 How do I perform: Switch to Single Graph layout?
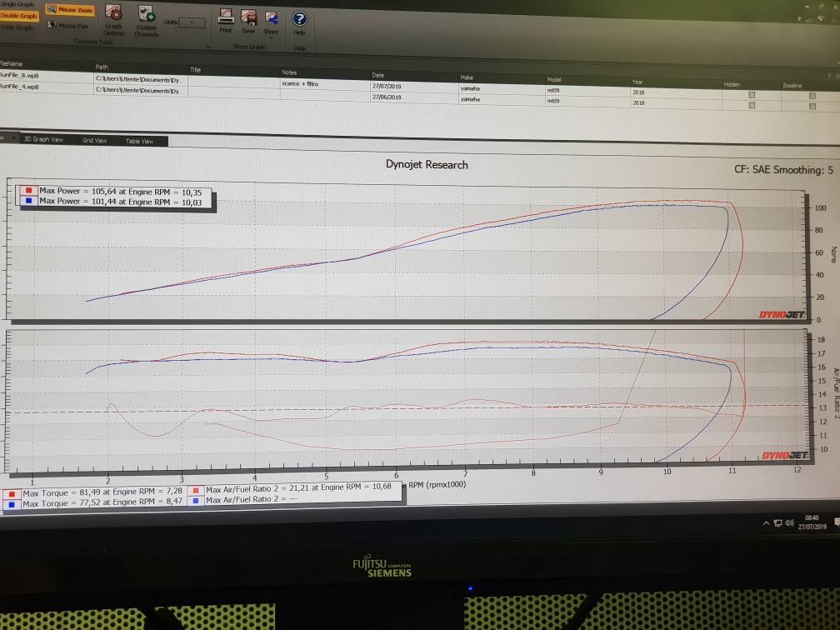tap(18, 4)
